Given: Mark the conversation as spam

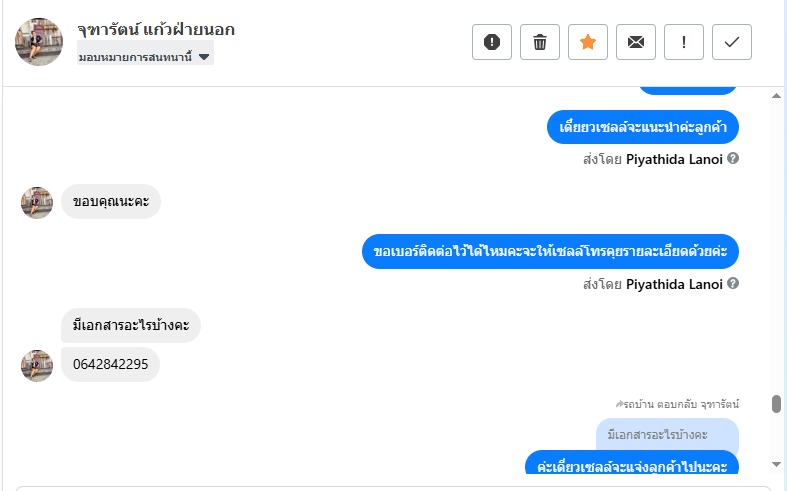Looking at the screenshot, I should point(491,42).
